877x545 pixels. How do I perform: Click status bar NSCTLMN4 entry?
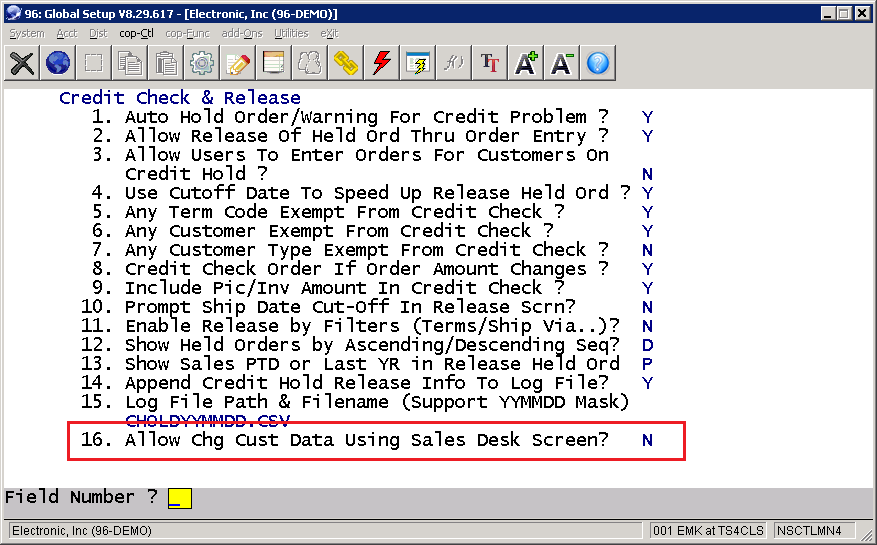(814, 530)
